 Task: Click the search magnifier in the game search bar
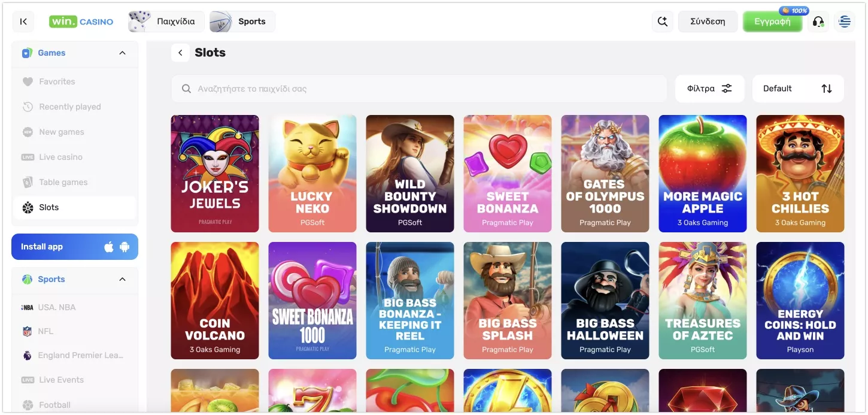[x=186, y=89]
